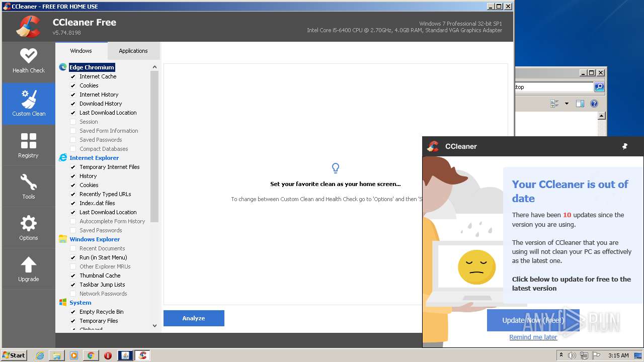Viewport: 644px width, 362px height.
Task: Click the Windows Explorer folder icon
Action: (63, 239)
